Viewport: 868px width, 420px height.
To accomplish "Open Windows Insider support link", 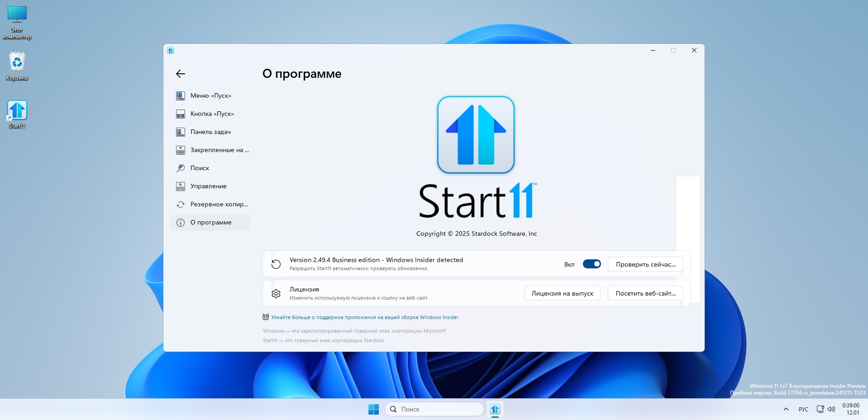I will (x=365, y=317).
